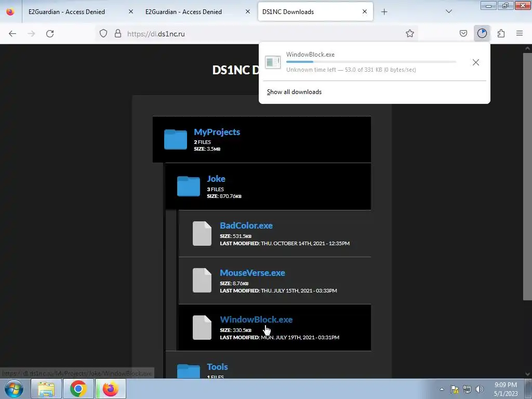
Task: Expand the list all tabs chevron
Action: (448, 12)
